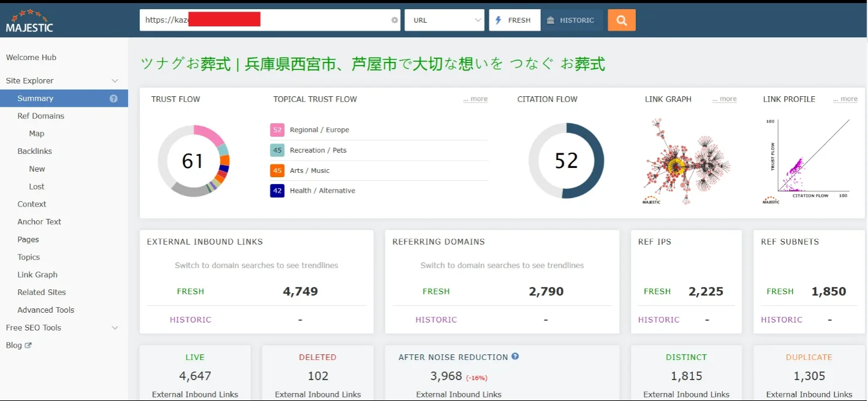
Task: Open the Link Graph thumbnail
Action: click(x=687, y=161)
